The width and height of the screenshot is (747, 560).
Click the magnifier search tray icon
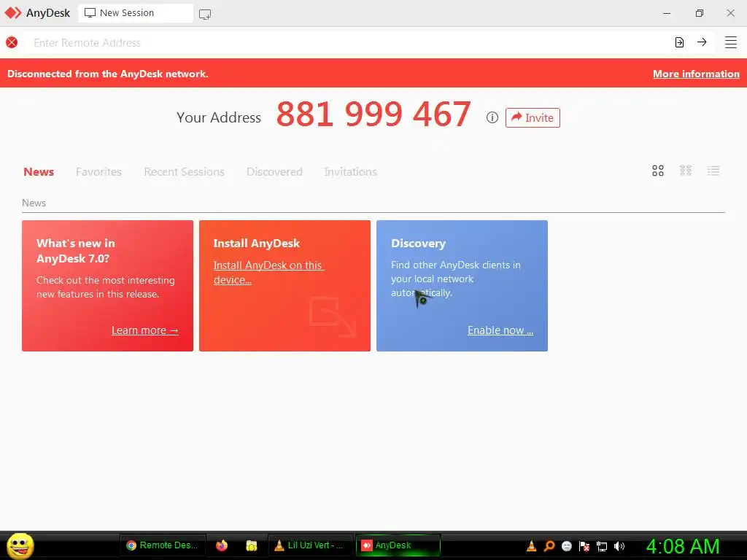(549, 546)
